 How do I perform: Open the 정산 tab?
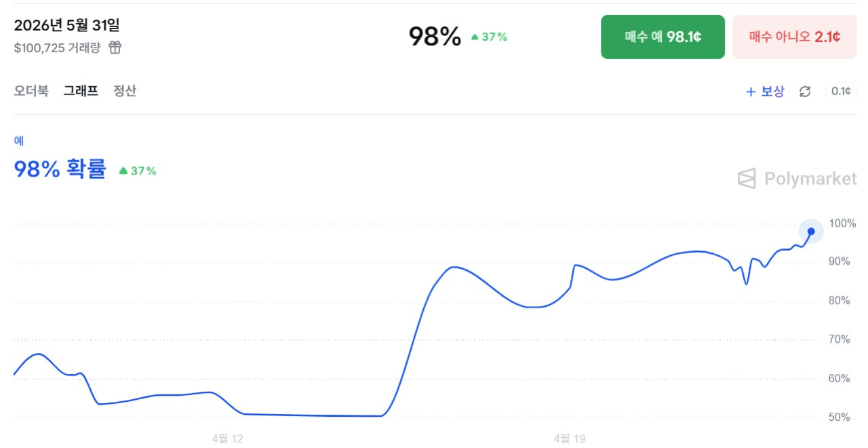(x=125, y=91)
